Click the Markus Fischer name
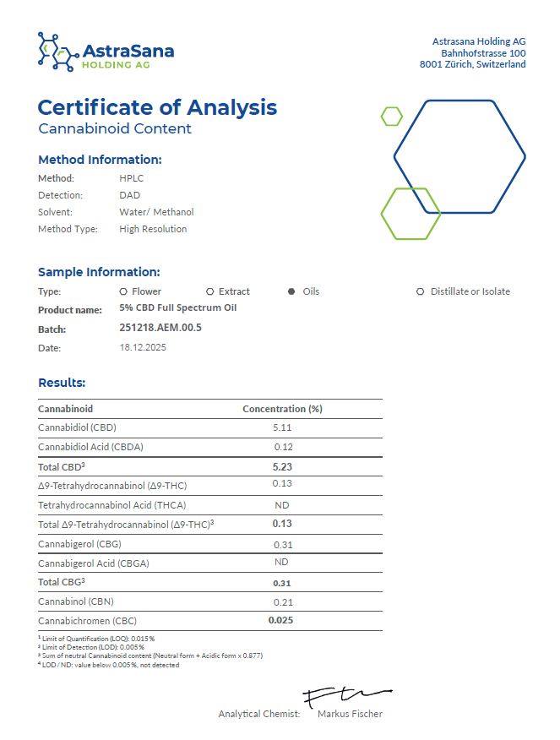The height and width of the screenshot is (740, 560). click(350, 714)
